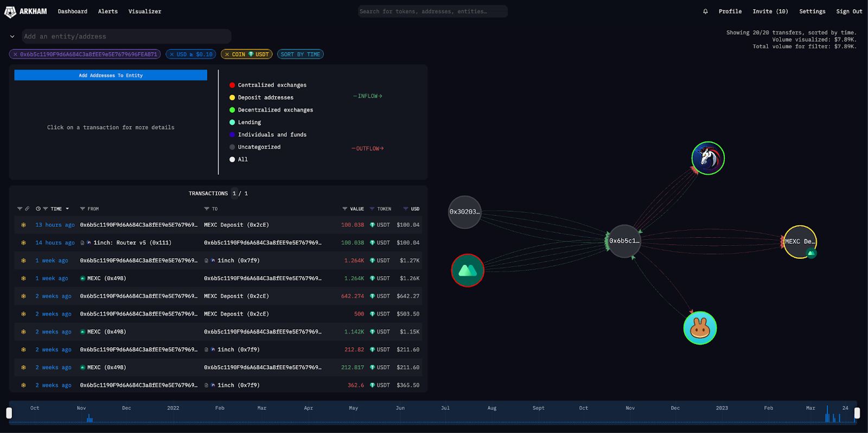Click the MEXC logo in the $1.26K row
868x433 pixels.
pos(83,278)
